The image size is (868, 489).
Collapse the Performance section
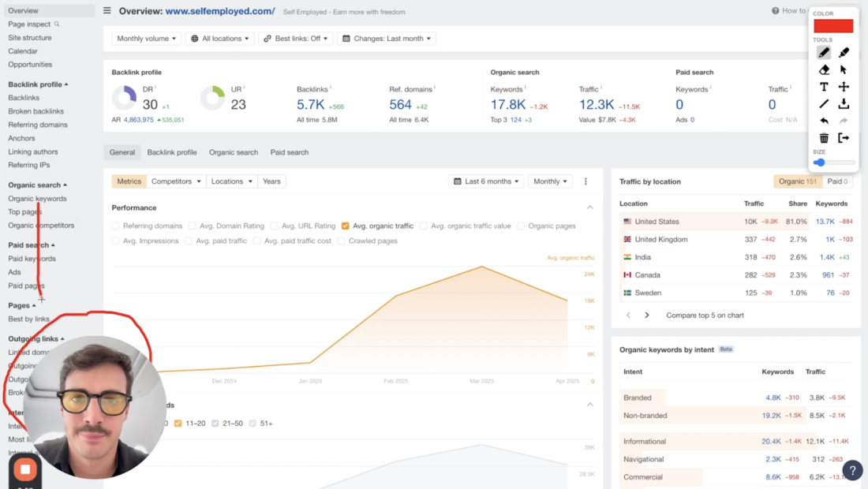pos(590,207)
